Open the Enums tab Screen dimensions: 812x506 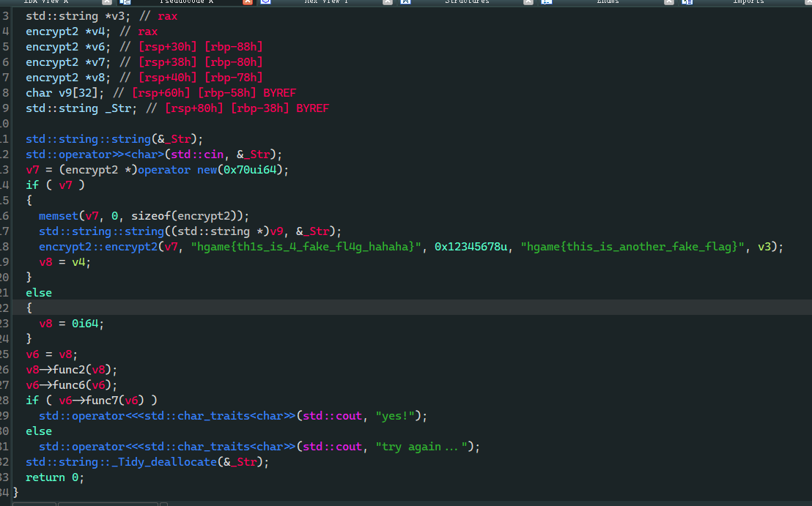point(607,2)
